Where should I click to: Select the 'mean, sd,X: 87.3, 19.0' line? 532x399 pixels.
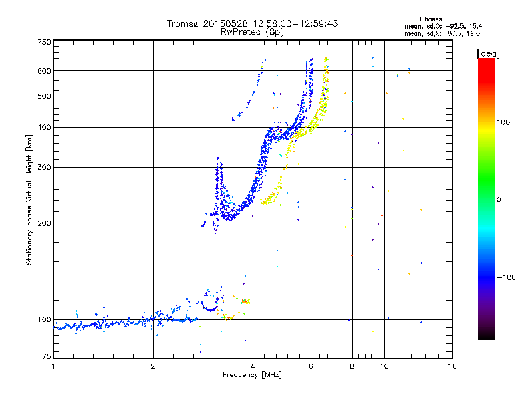point(442,33)
